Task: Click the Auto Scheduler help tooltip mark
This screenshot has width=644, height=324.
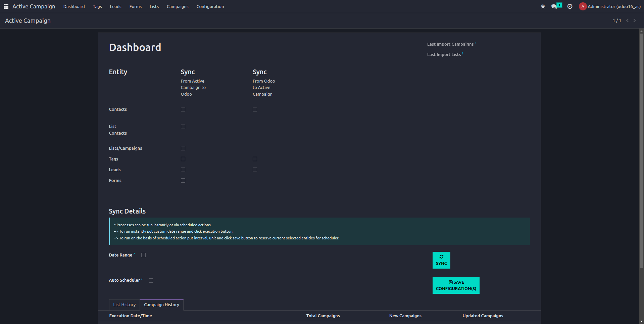Action: 142,279
